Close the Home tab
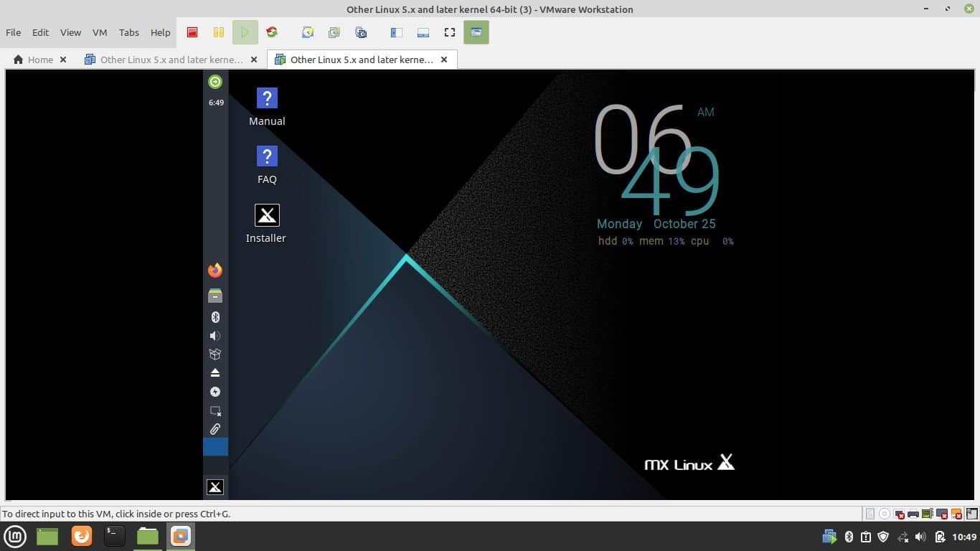980x551 pixels. coord(63,60)
